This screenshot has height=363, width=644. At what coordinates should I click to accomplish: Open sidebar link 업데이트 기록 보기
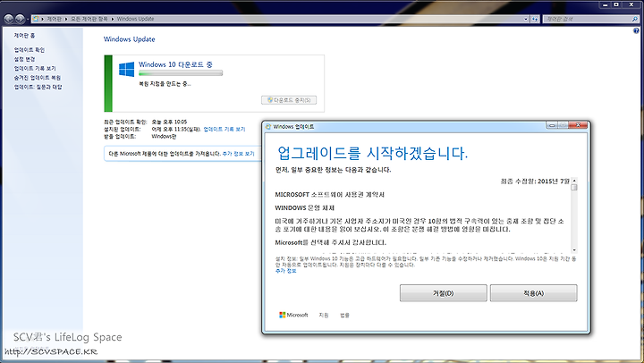[35, 69]
